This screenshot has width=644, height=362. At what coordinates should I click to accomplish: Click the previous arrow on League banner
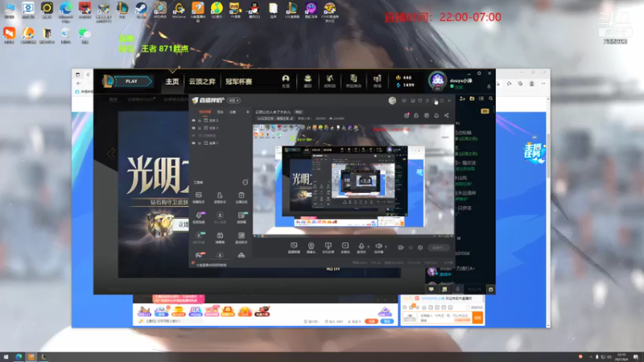[111, 154]
